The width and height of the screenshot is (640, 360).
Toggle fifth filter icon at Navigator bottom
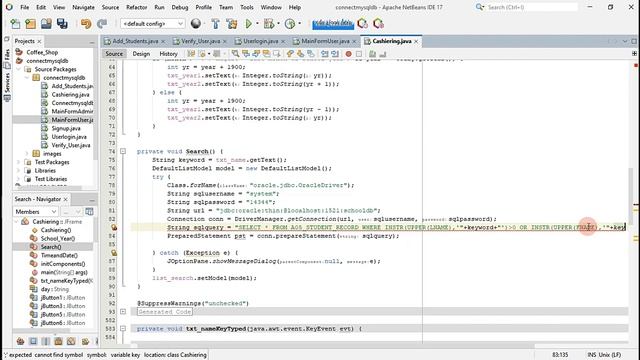click(x=71, y=341)
